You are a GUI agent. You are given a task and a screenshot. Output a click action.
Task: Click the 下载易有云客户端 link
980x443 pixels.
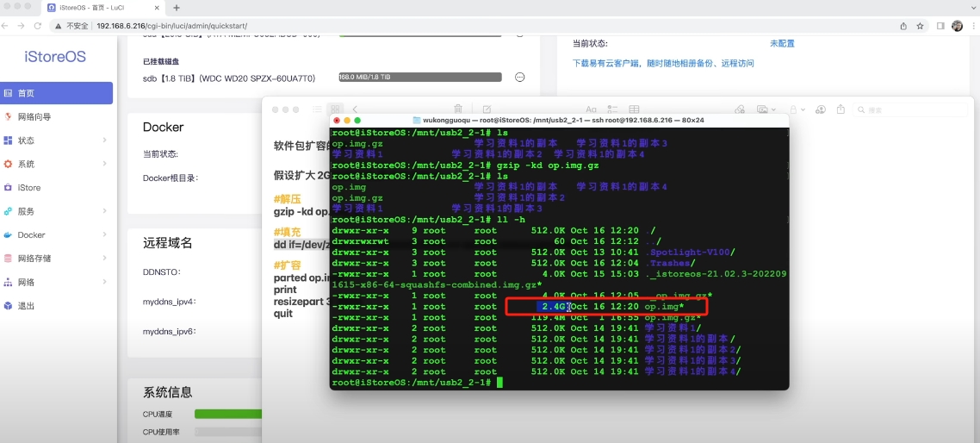click(x=663, y=63)
